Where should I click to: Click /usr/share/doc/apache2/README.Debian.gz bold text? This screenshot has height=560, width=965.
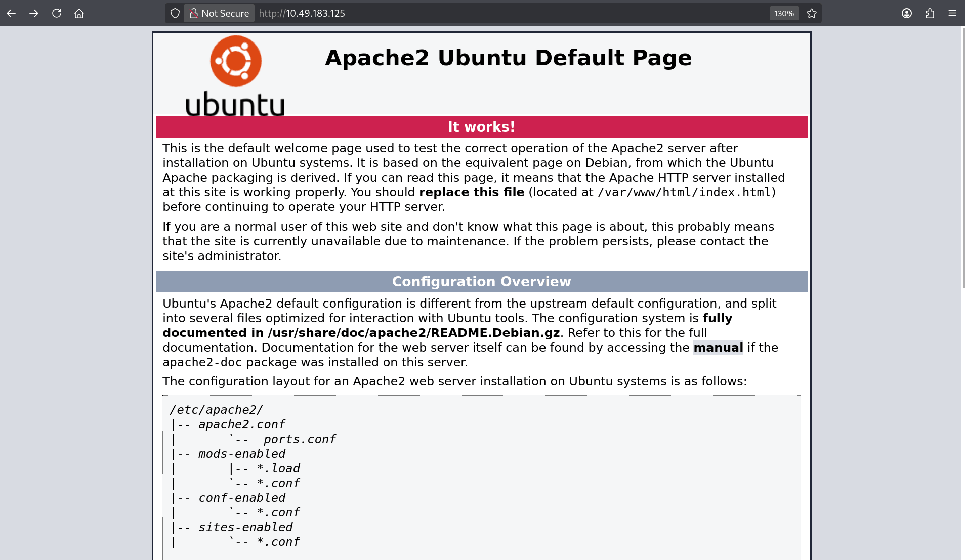pos(414,333)
